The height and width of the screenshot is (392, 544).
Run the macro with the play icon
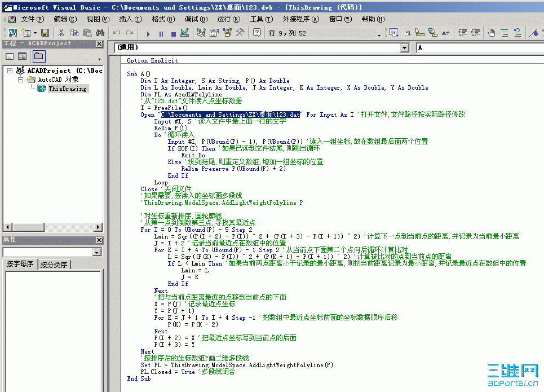(x=148, y=34)
